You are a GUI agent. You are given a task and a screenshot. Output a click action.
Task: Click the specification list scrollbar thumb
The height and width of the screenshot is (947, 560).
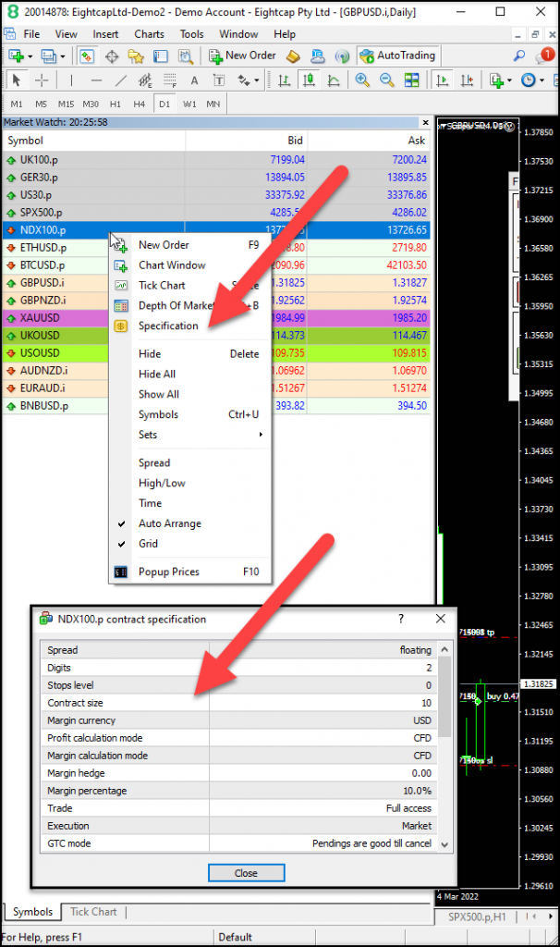pyautogui.click(x=444, y=697)
